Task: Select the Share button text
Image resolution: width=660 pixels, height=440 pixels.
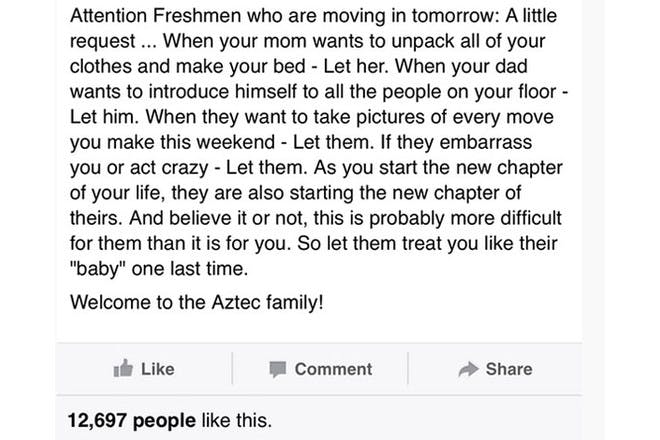Action: click(x=509, y=369)
